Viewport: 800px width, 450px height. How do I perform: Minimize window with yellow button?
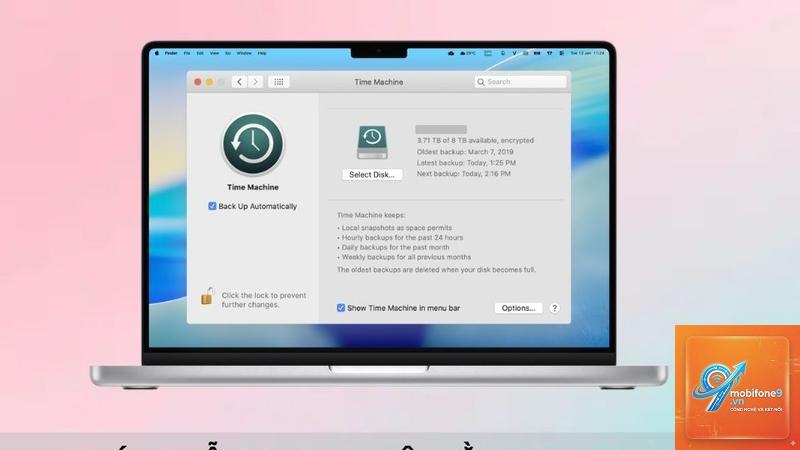tap(210, 82)
